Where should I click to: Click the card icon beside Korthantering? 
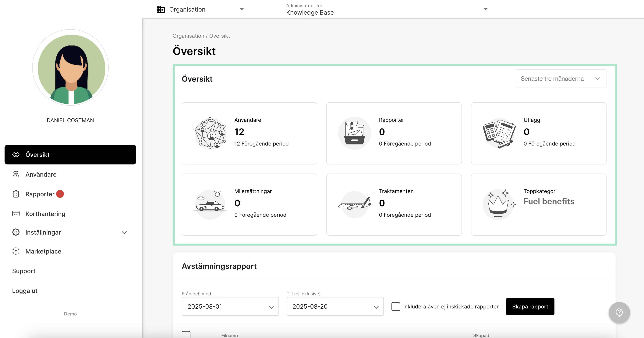coord(16,214)
